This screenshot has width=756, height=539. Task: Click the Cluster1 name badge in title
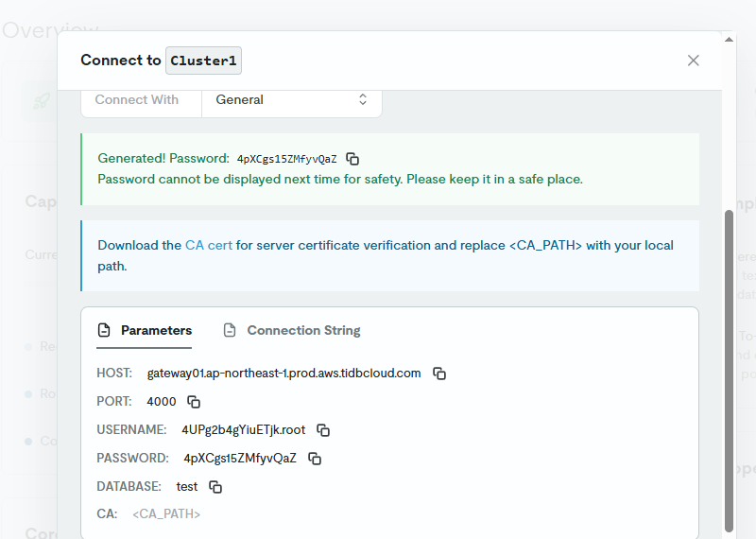203,61
